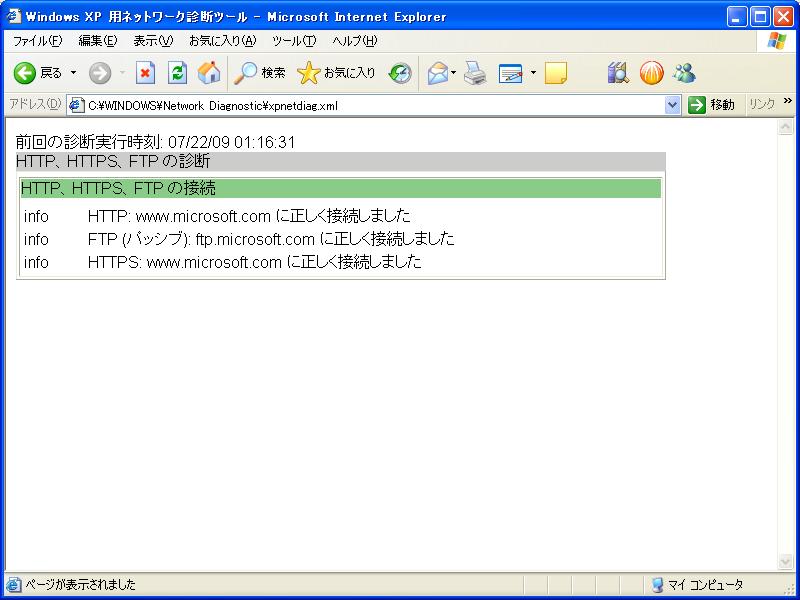This screenshot has width=800, height=600.
Task: Click the diagnostic timestamp text 07/22/09 01:16:31
Action: pos(232,142)
